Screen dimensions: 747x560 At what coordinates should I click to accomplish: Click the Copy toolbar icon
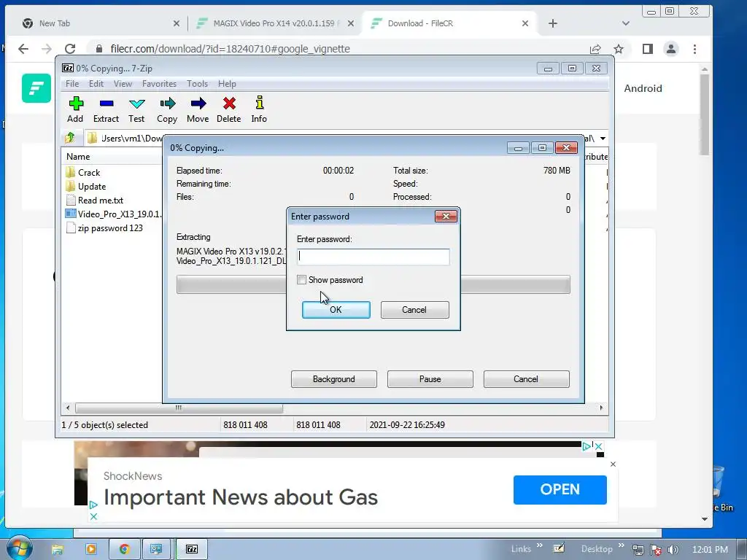tap(167, 109)
